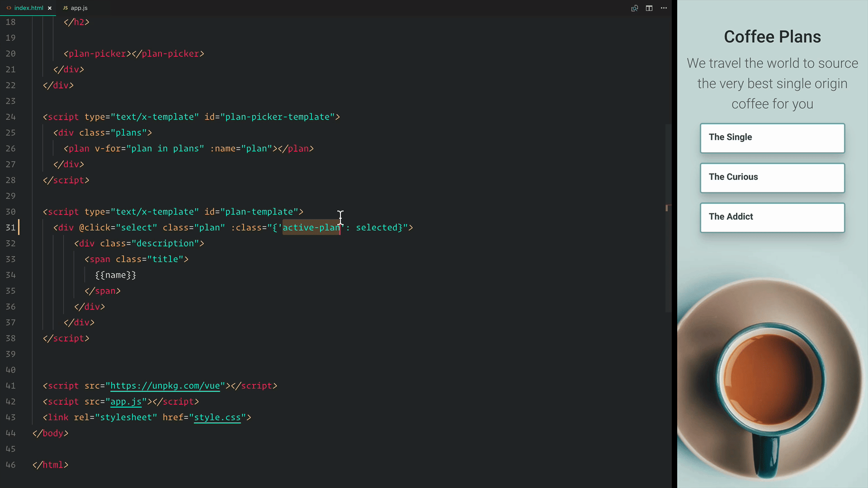Click the 'active-plan' class string
868x488 pixels.
[311, 228]
